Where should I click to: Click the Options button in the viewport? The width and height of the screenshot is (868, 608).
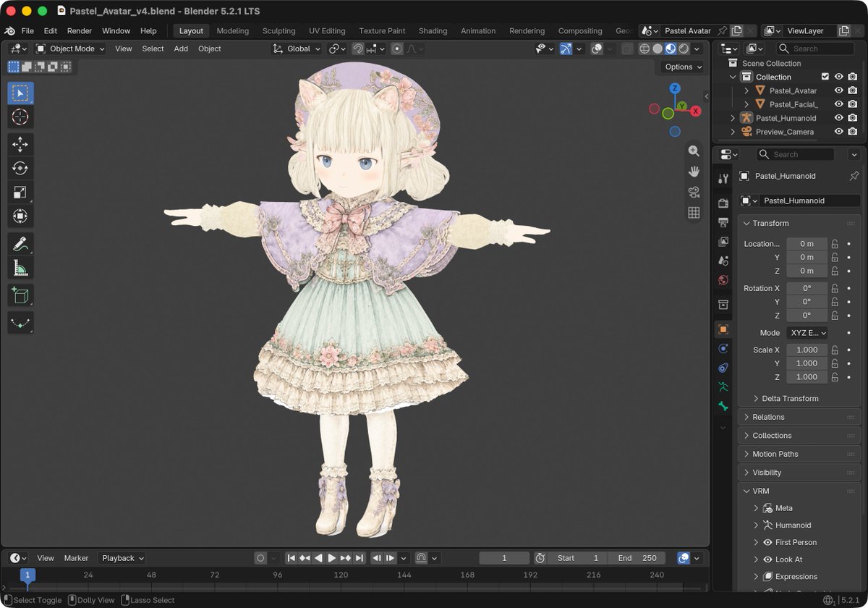pyautogui.click(x=681, y=67)
